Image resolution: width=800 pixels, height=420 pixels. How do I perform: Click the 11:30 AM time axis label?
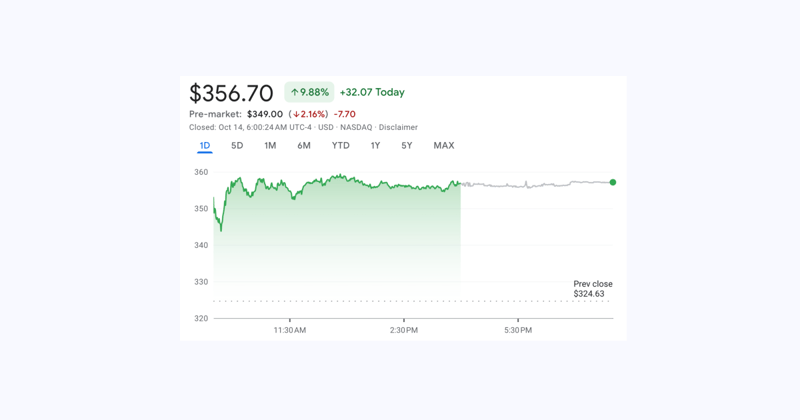[290, 330]
